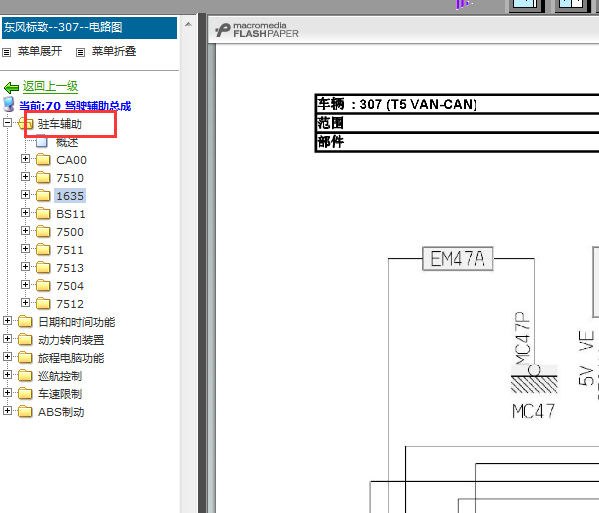Select the 7511 tree label
Image resolution: width=599 pixels, height=513 pixels.
[70, 249]
